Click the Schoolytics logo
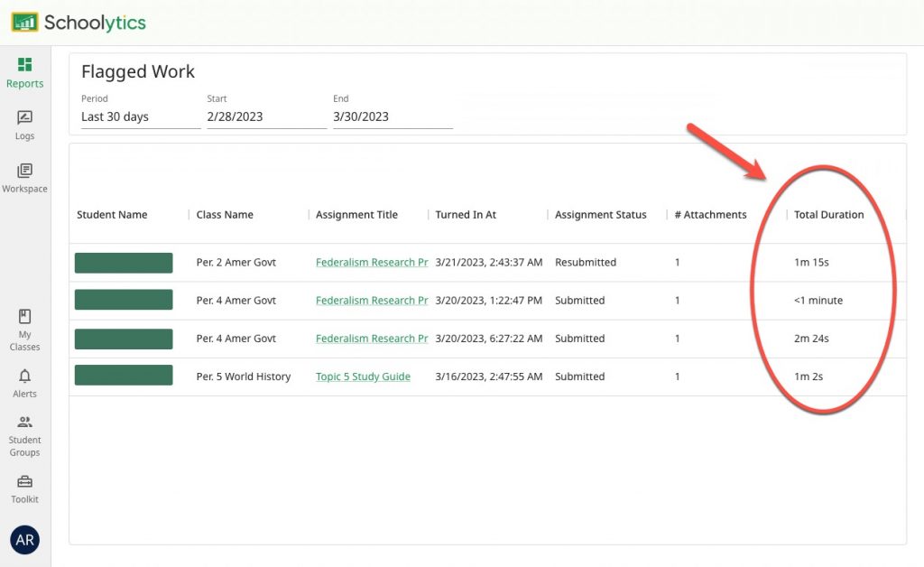The image size is (924, 567). click(79, 23)
